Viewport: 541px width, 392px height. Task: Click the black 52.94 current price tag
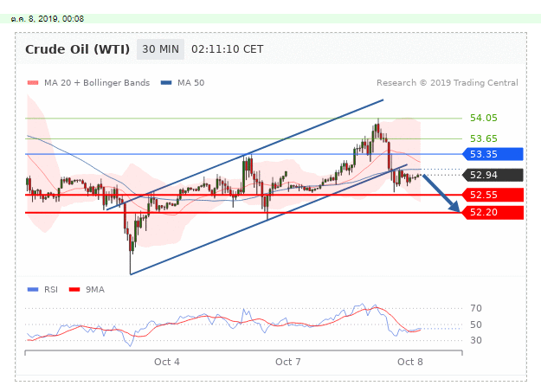tap(493, 175)
